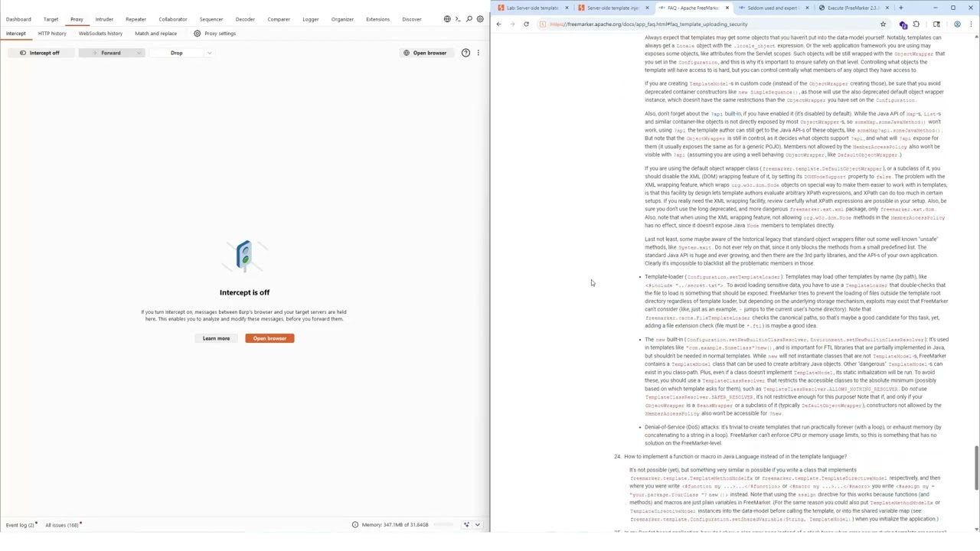The width and height of the screenshot is (980, 551).
Task: Click the Burp AI sparkle icon in status bar
Action: pos(466,525)
